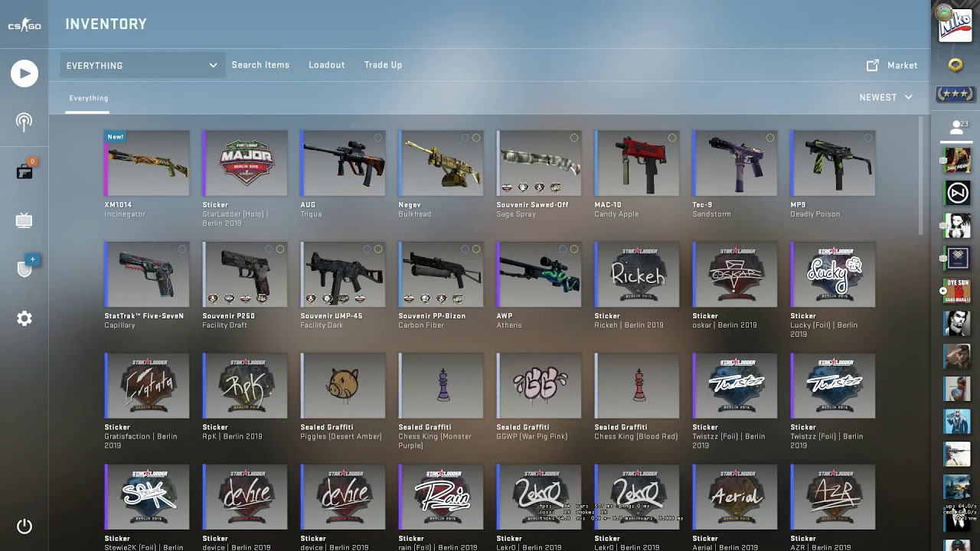980x551 pixels.
Task: Open the inventory briefcase icon in sidebar
Action: coord(24,171)
